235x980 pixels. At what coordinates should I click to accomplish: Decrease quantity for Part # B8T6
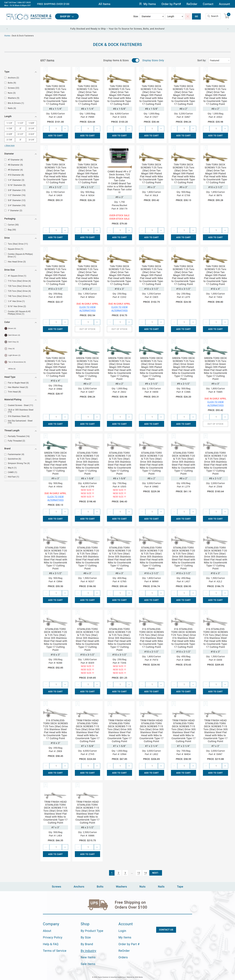point(206,230)
